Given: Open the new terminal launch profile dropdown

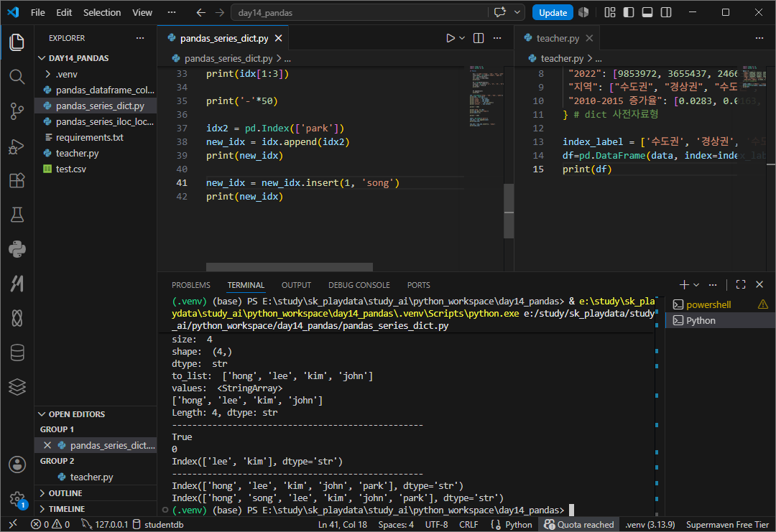Looking at the screenshot, I should 696,285.
